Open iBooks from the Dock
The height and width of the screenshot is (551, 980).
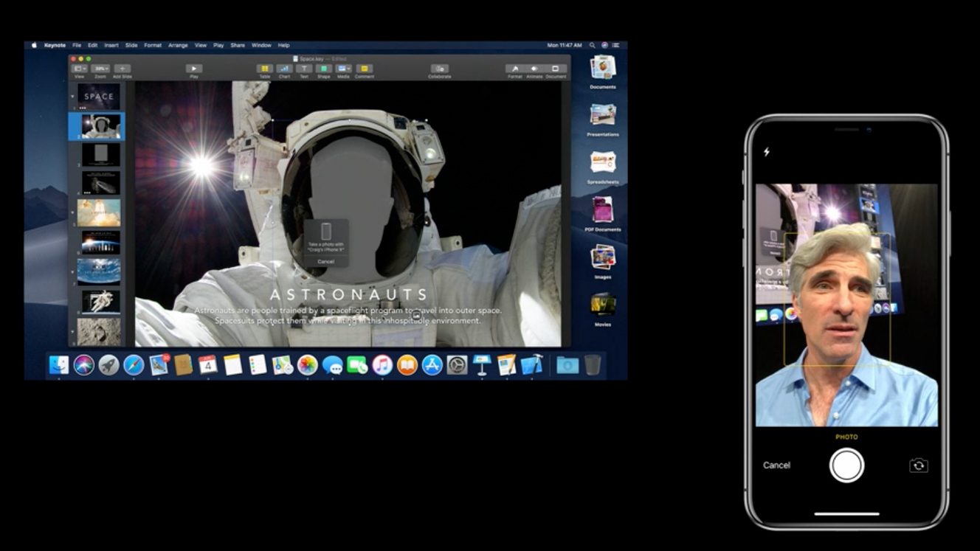click(407, 364)
